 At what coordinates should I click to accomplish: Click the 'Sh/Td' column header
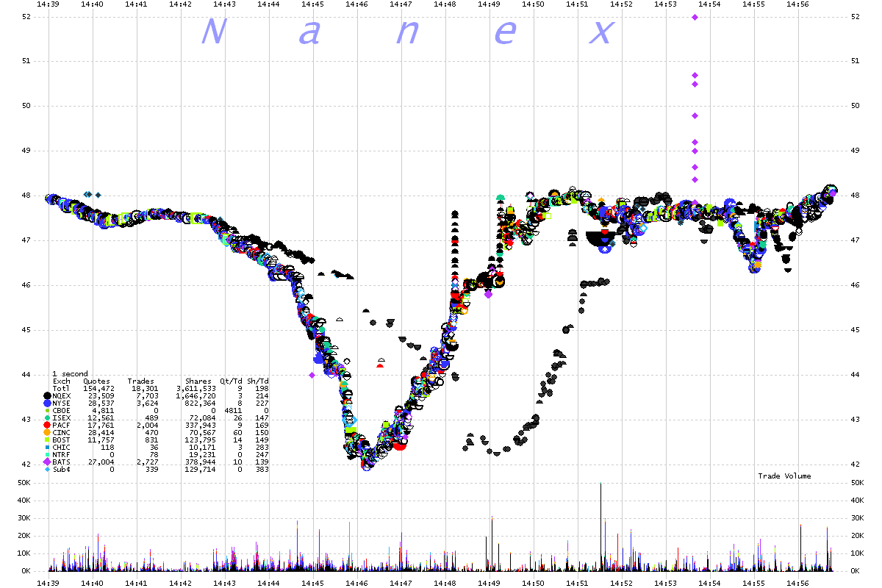258,381
